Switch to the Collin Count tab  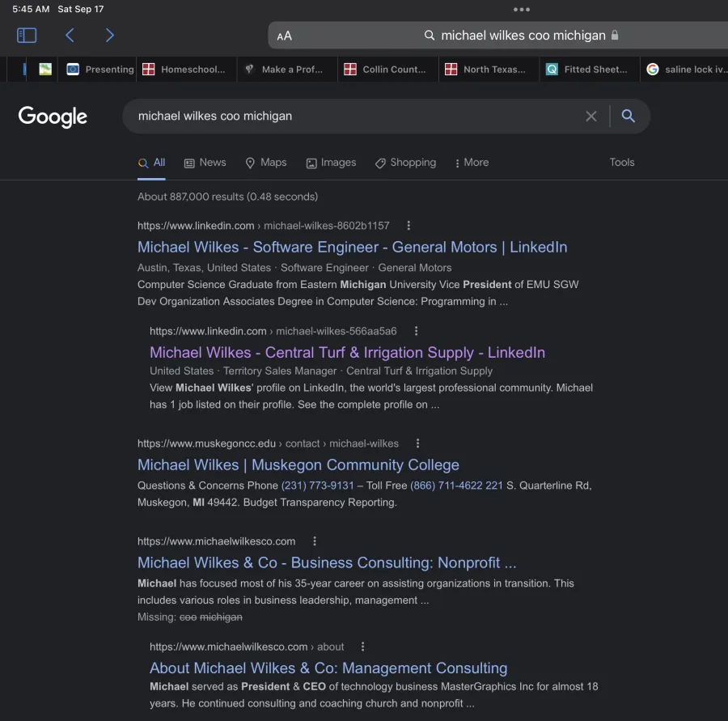[388, 70]
